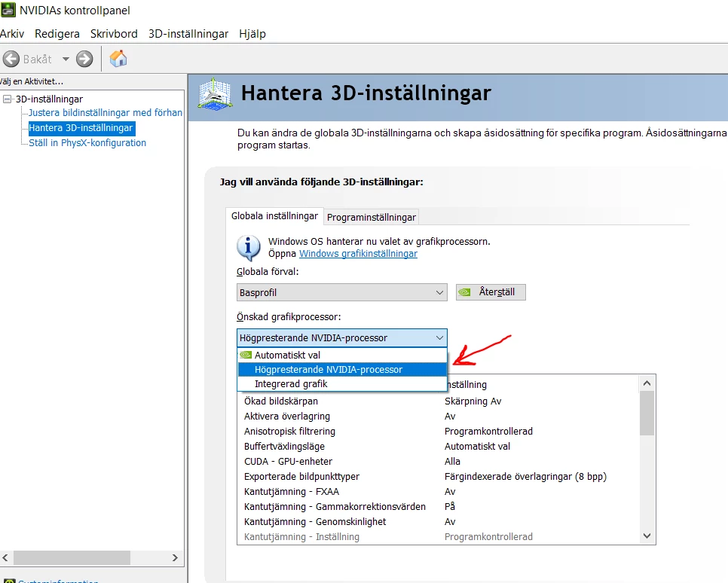Click left pane horizontal scrollbar thumb
This screenshot has width=728, height=583.
(x=72, y=557)
